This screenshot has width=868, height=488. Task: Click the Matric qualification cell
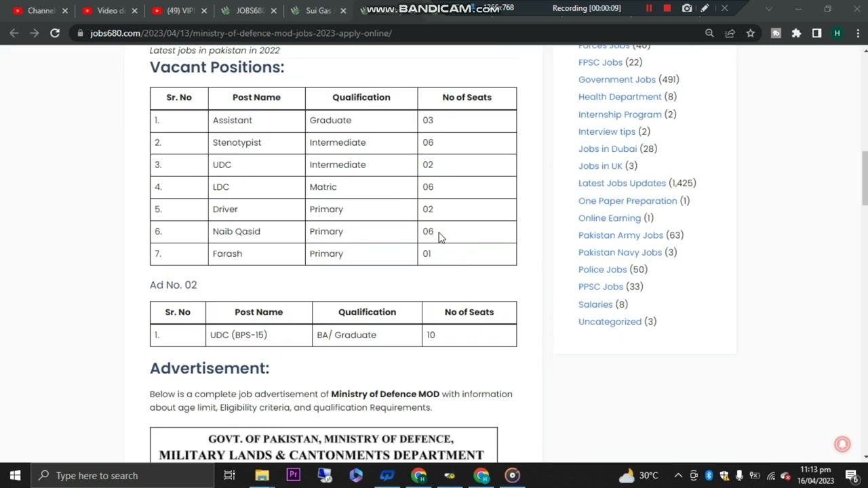click(x=361, y=187)
